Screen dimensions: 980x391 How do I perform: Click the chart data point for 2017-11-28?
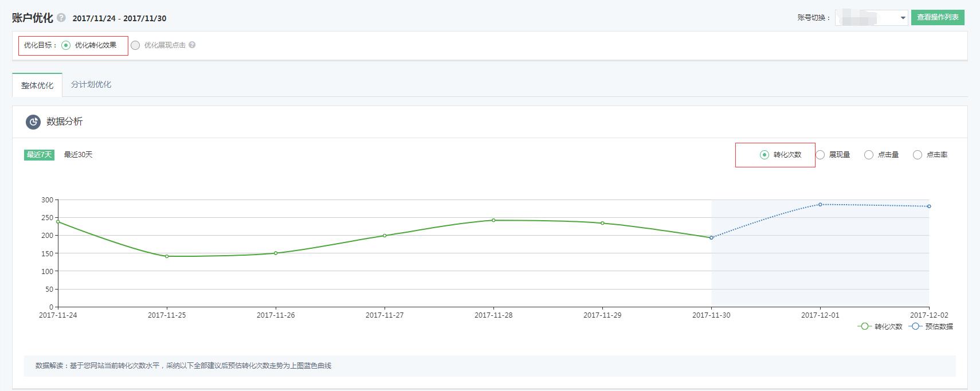pos(493,220)
